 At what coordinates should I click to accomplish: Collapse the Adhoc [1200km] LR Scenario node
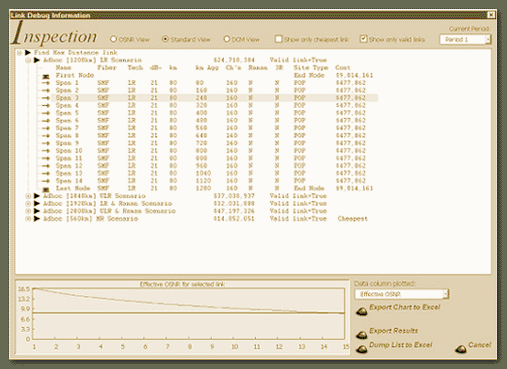point(28,60)
